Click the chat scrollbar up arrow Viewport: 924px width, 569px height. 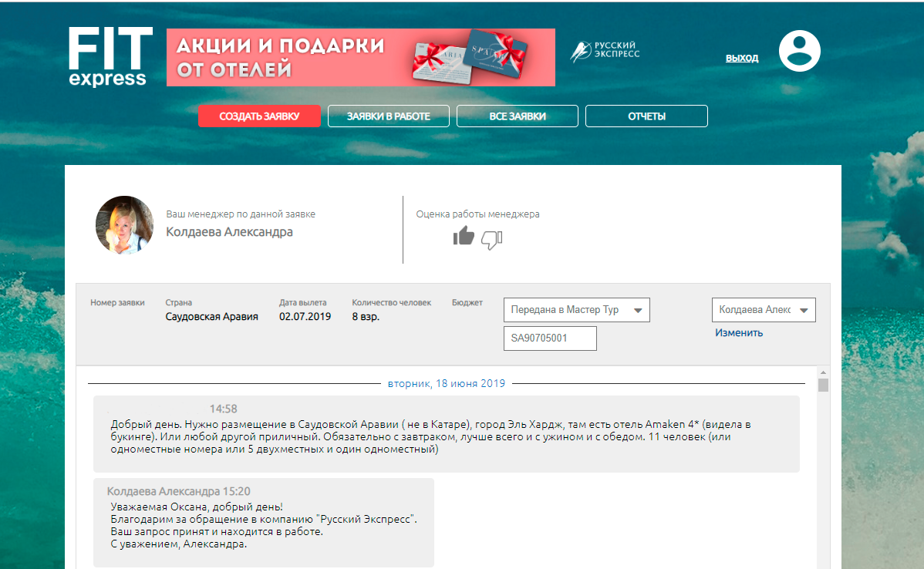pyautogui.click(x=823, y=372)
